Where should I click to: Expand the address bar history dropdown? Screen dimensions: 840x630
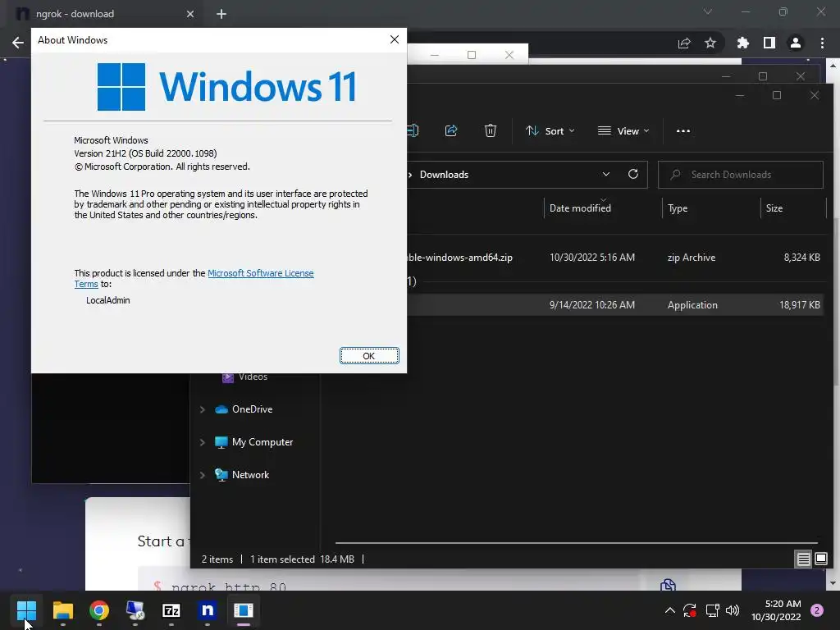[606, 174]
